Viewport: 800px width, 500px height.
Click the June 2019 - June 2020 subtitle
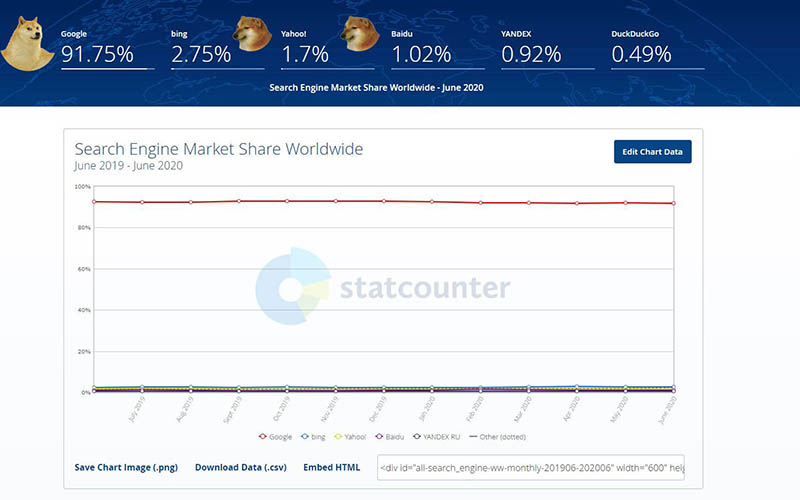tap(129, 166)
